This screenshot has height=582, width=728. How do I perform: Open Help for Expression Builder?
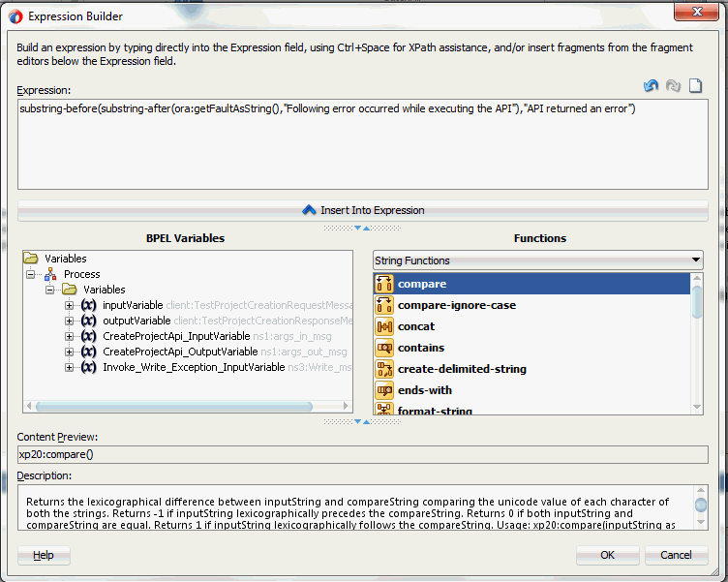coord(44,555)
